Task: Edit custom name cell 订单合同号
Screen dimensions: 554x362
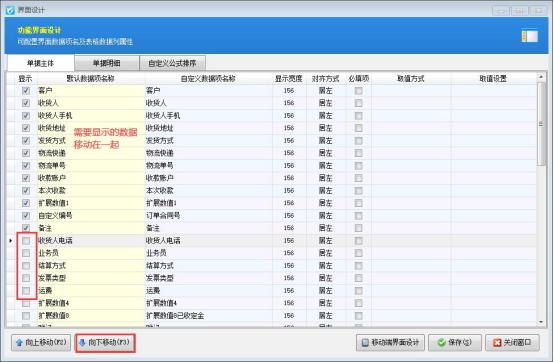Action: coord(208,215)
